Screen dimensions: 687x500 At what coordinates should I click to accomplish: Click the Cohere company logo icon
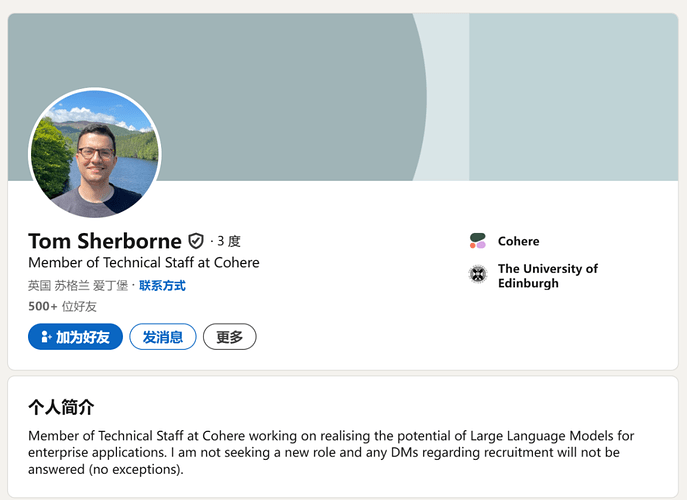478,241
